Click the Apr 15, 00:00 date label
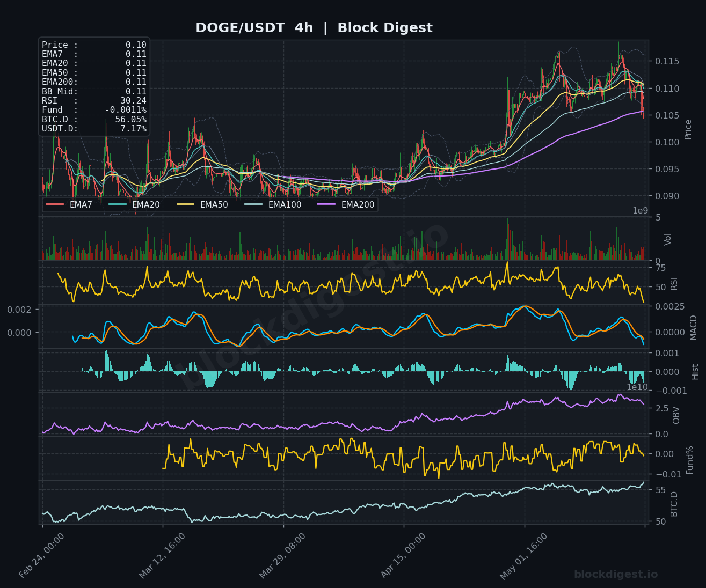 [403, 556]
